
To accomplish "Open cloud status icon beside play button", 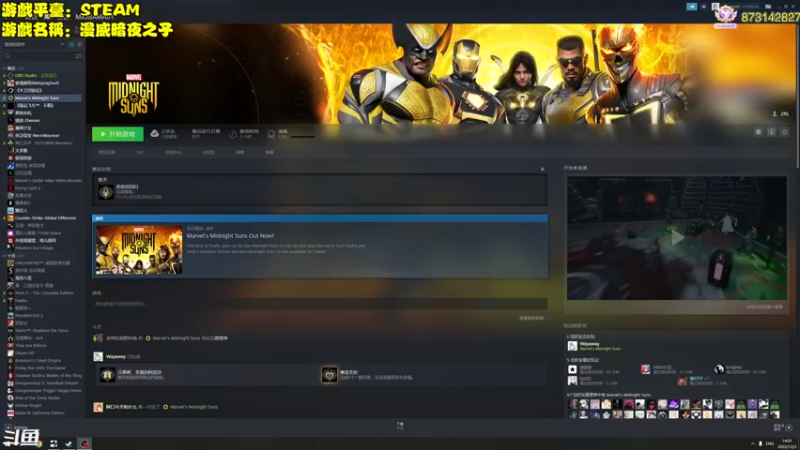I will [x=154, y=134].
